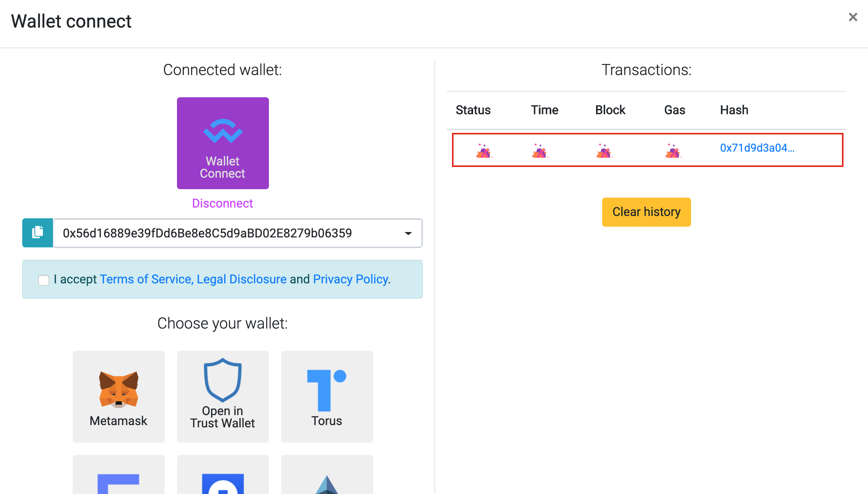Click the Hash column header
Image resolution: width=868 pixels, height=494 pixels.
click(x=734, y=110)
